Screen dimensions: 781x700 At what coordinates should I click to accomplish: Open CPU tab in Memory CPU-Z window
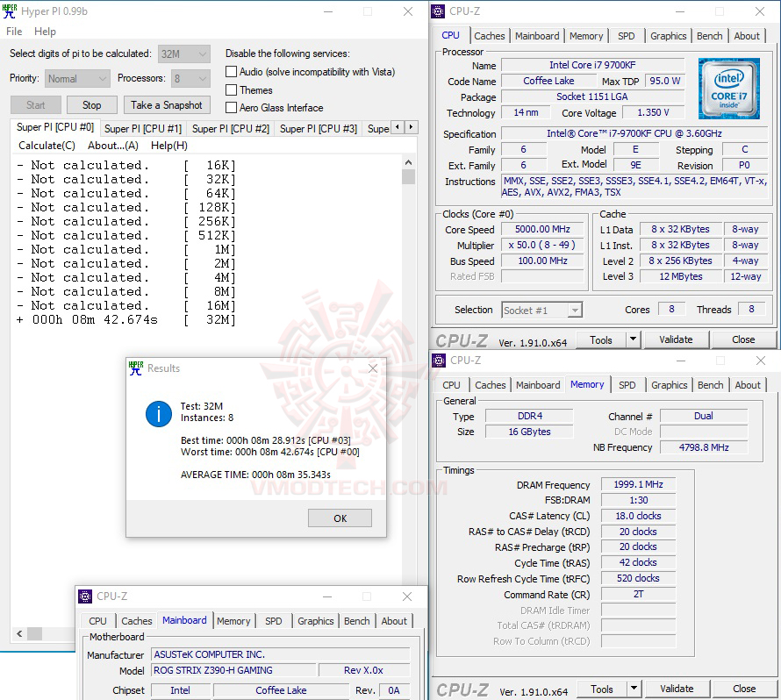coord(451,385)
